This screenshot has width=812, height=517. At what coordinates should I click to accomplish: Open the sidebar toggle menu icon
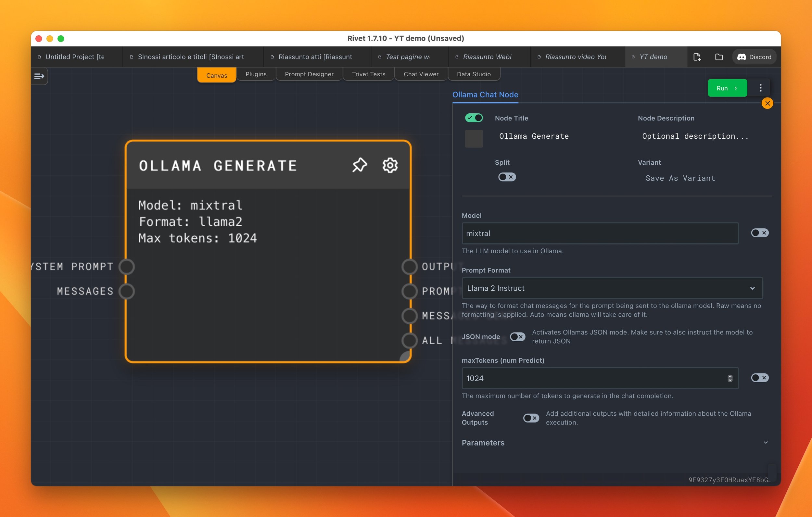tap(39, 76)
